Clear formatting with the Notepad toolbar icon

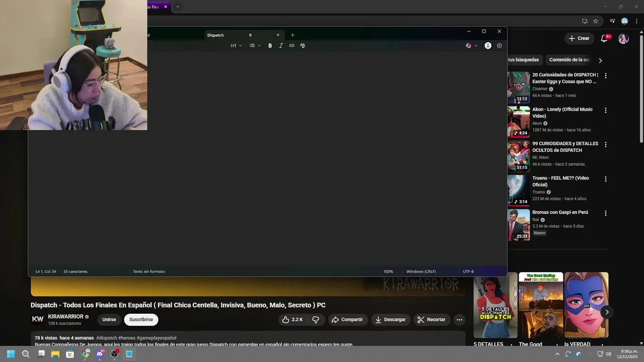click(x=302, y=46)
